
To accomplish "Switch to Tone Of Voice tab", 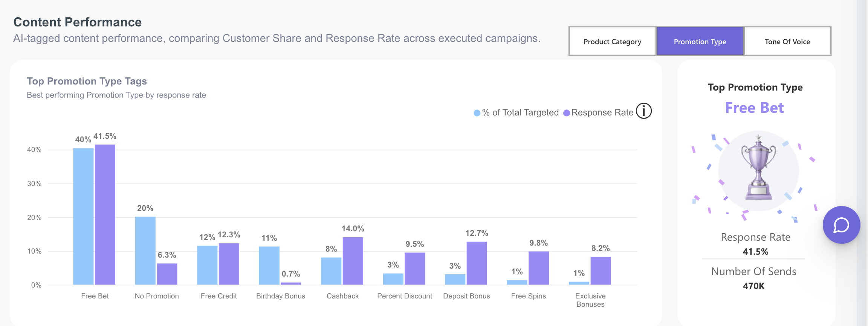I will (787, 41).
